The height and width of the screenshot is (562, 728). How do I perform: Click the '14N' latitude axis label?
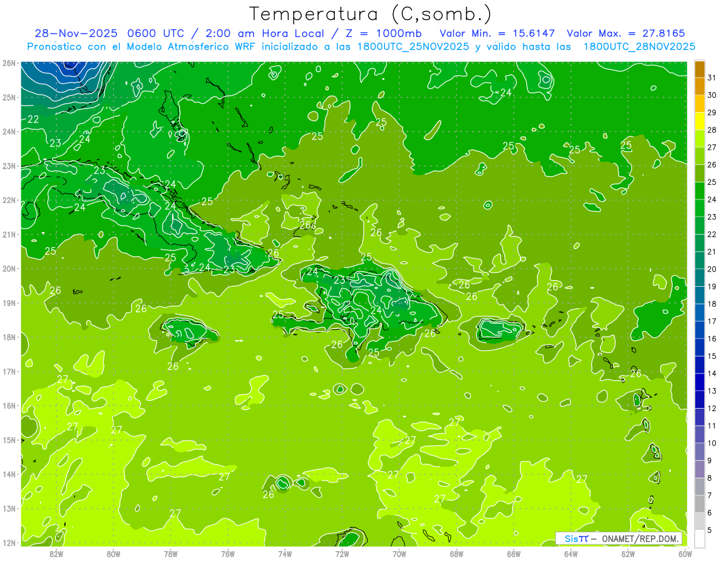coord(9,474)
